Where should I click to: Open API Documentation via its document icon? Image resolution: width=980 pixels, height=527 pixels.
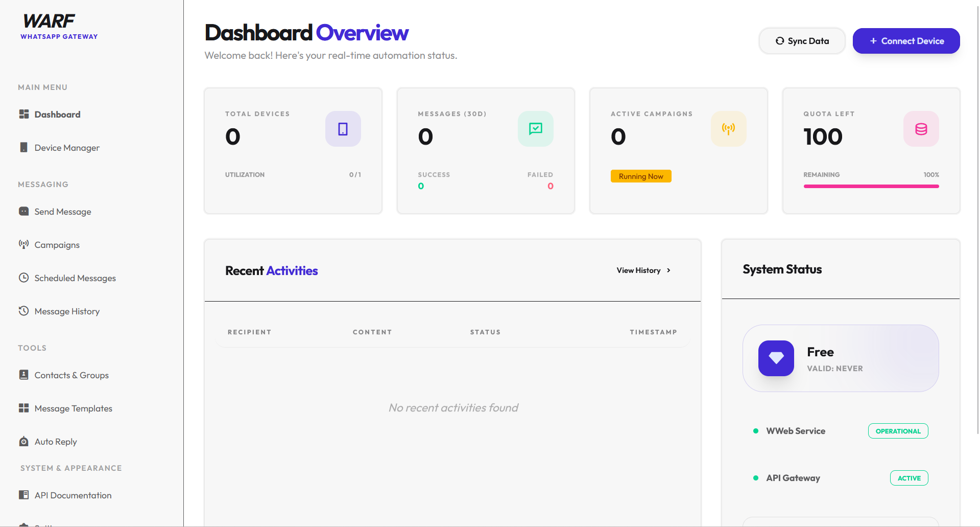pyautogui.click(x=23, y=495)
